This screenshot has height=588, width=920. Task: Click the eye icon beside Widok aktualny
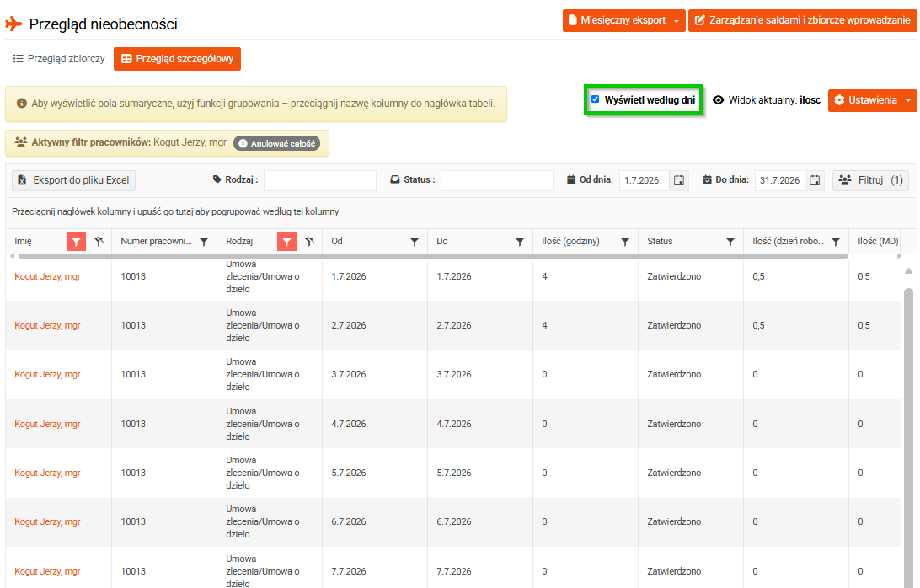point(718,99)
